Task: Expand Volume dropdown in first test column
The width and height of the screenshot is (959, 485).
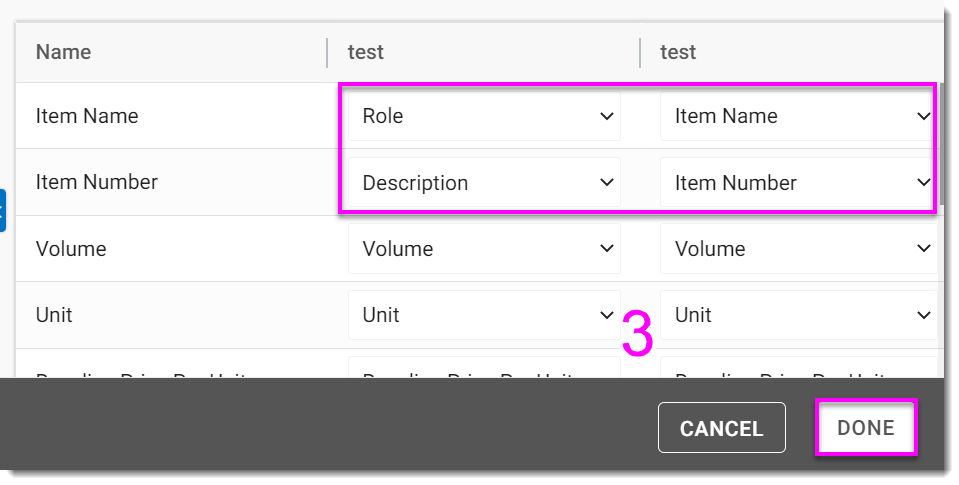Action: tap(484, 249)
